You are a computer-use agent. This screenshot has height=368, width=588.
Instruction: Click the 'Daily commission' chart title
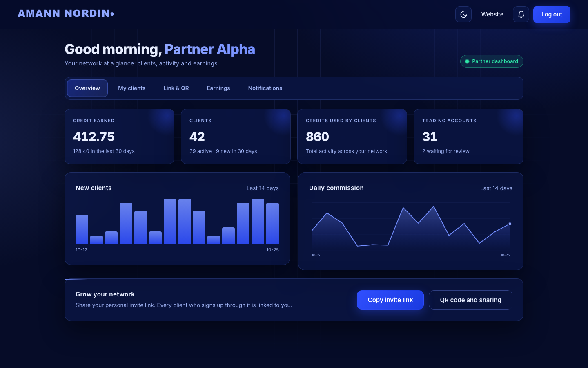pos(336,188)
